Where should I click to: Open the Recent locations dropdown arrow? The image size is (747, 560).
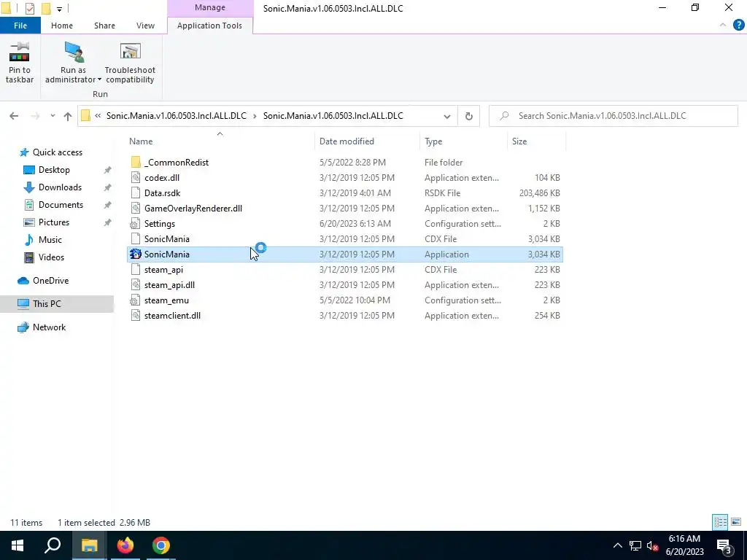coord(53,116)
